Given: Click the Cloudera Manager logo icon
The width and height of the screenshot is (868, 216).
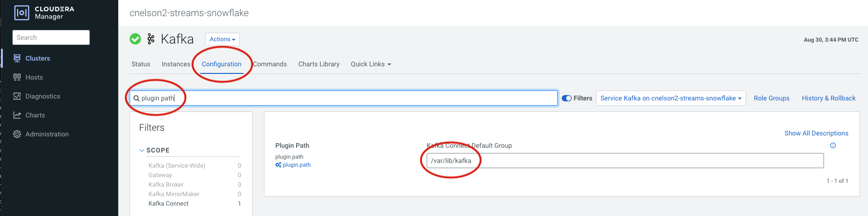Looking at the screenshot, I should [22, 13].
